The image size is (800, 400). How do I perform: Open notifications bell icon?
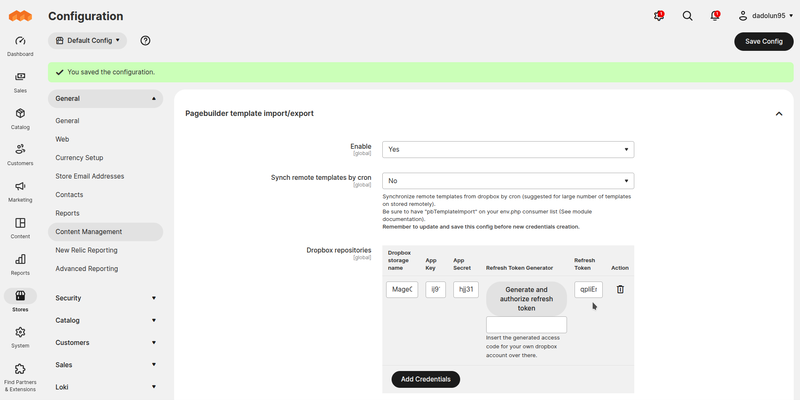point(714,16)
